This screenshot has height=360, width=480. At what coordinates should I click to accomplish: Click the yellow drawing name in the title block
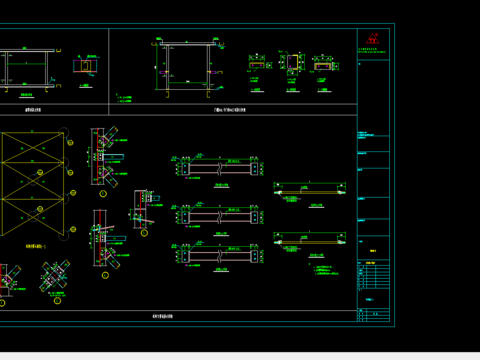373,251
